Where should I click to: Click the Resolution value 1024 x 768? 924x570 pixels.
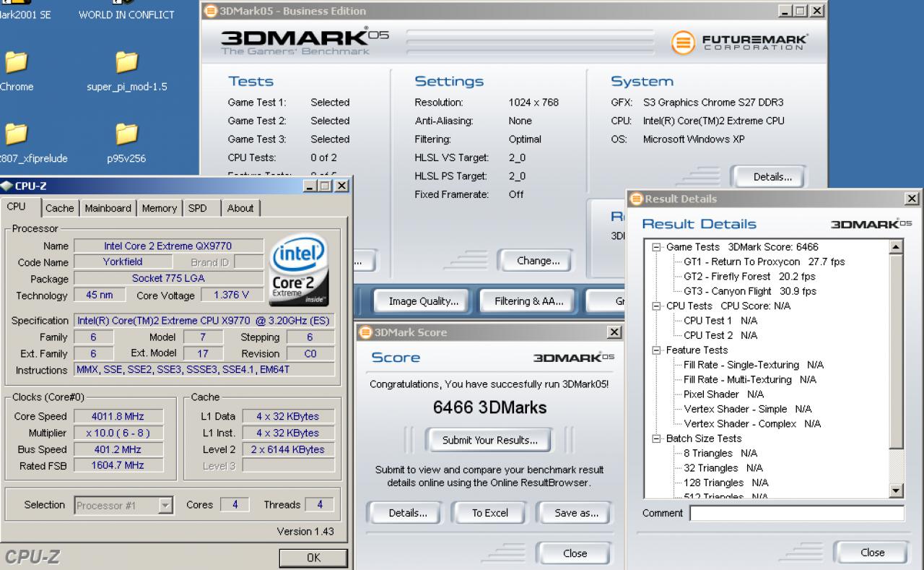(533, 103)
